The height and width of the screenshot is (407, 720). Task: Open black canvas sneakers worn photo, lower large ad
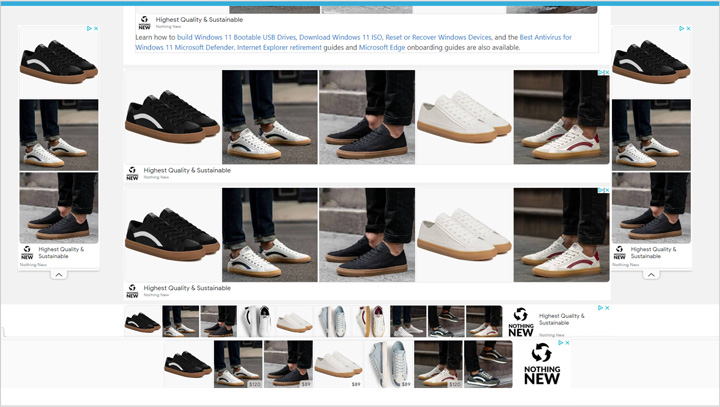(367, 235)
